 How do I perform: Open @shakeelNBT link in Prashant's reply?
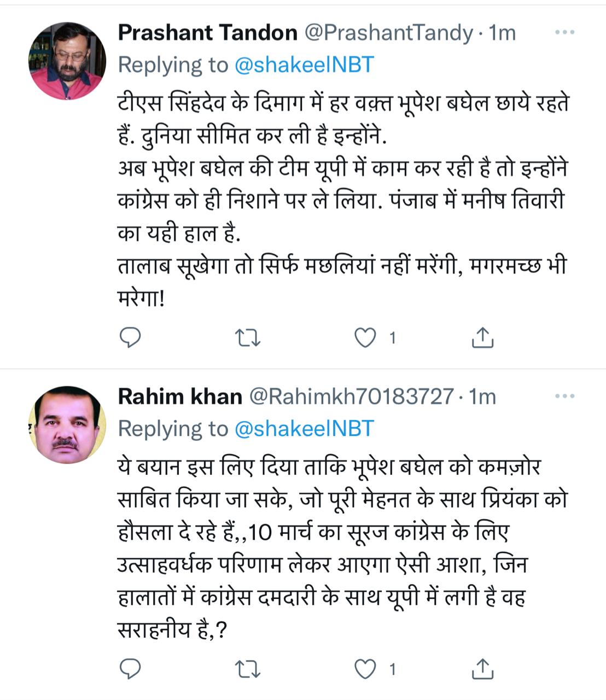[304, 65]
